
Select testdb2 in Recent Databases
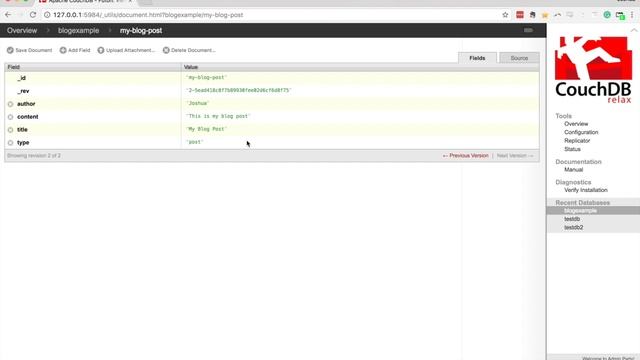coord(573,227)
